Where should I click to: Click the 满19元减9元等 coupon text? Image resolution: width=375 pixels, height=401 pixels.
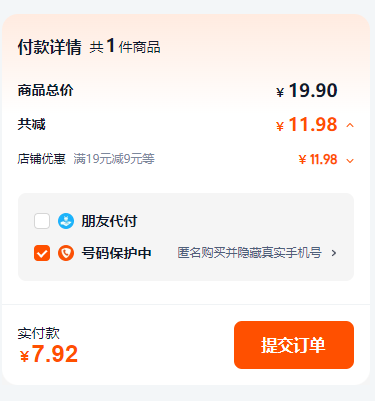(114, 159)
